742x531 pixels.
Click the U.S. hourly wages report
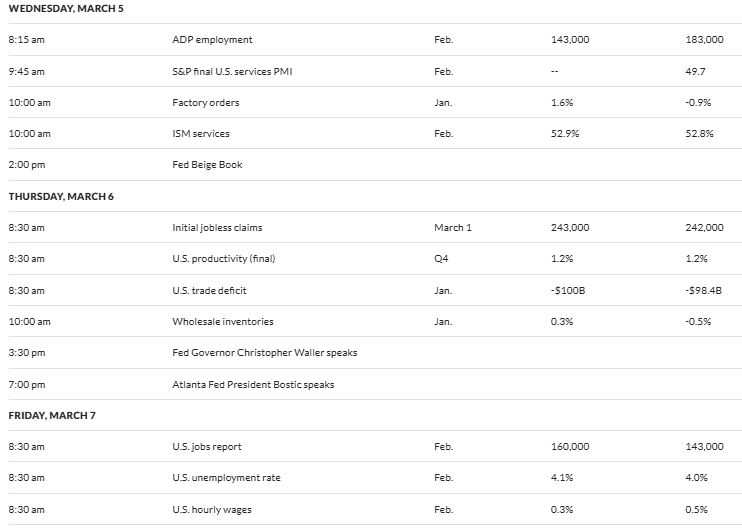click(x=212, y=510)
